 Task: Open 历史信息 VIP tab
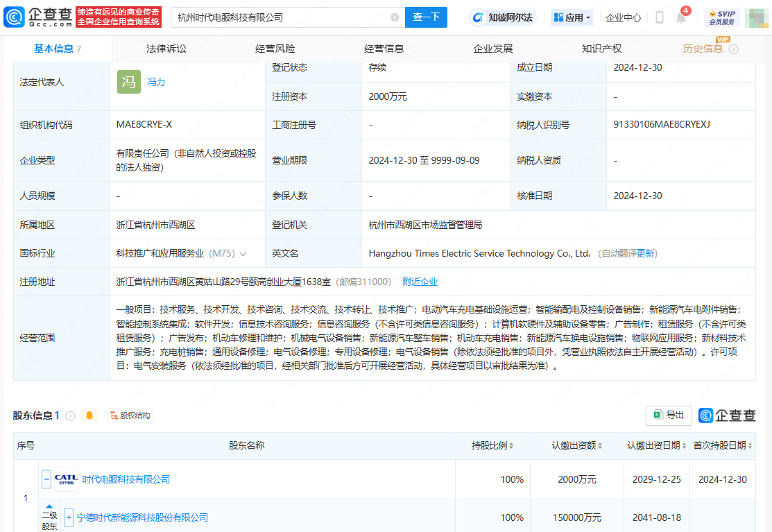pyautogui.click(x=703, y=49)
